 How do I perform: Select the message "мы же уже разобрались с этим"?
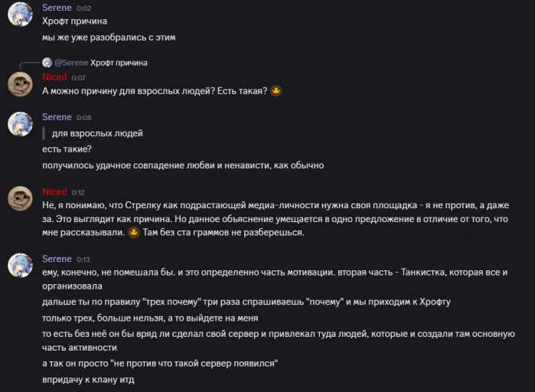tap(109, 38)
